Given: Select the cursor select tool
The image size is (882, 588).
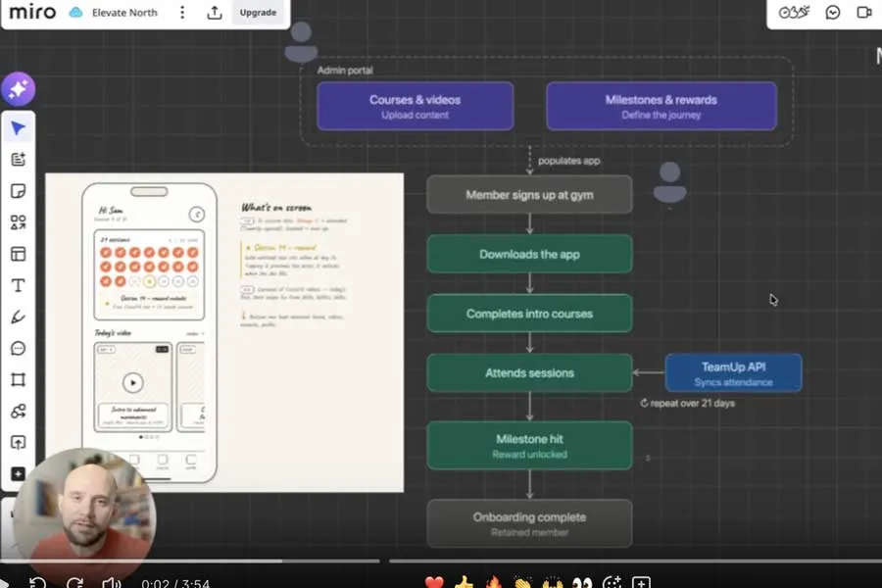Looking at the screenshot, I should point(18,127).
